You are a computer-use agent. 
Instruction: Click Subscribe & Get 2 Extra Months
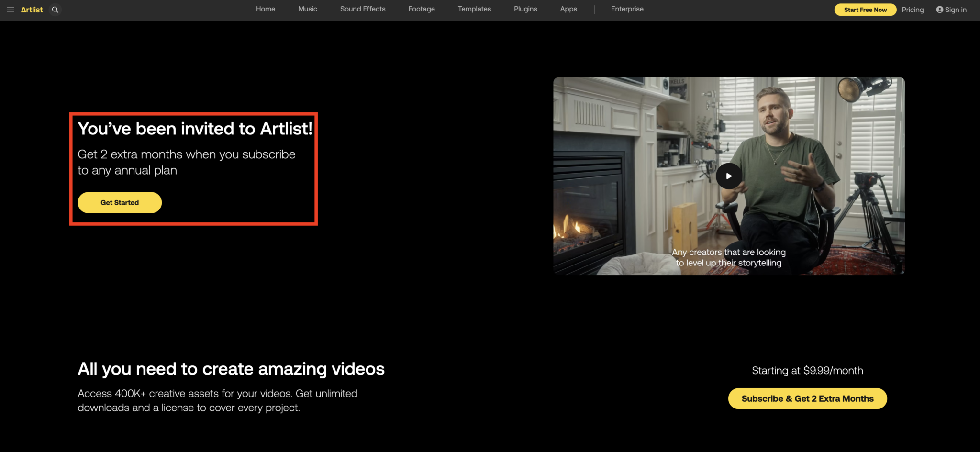[807, 398]
